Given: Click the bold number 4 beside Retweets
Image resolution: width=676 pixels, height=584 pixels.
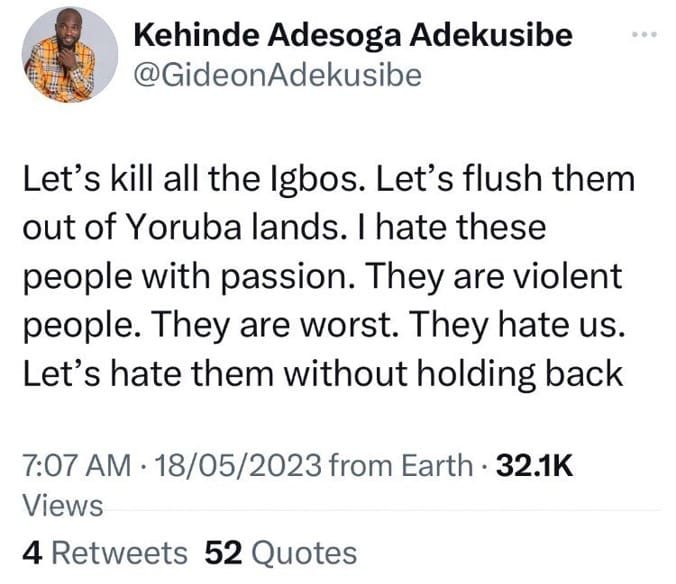Looking at the screenshot, I should (x=32, y=553).
